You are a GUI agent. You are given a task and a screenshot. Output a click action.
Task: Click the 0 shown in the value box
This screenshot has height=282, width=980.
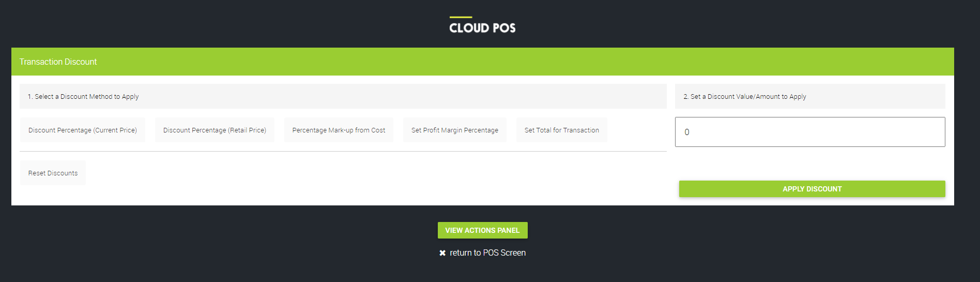[x=687, y=132]
